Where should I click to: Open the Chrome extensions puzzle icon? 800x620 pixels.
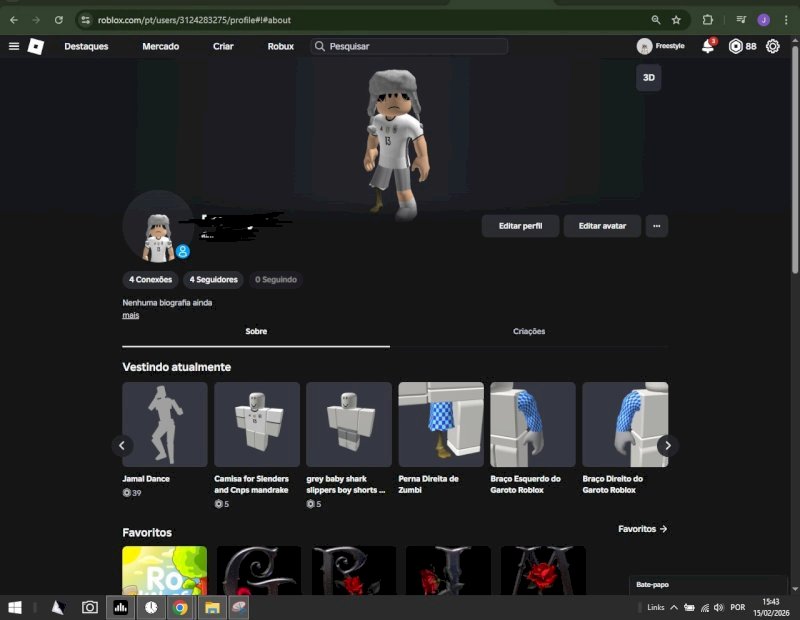coord(708,19)
